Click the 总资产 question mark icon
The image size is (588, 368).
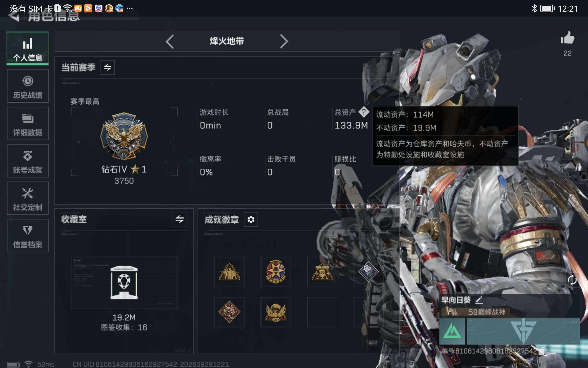coord(364,112)
